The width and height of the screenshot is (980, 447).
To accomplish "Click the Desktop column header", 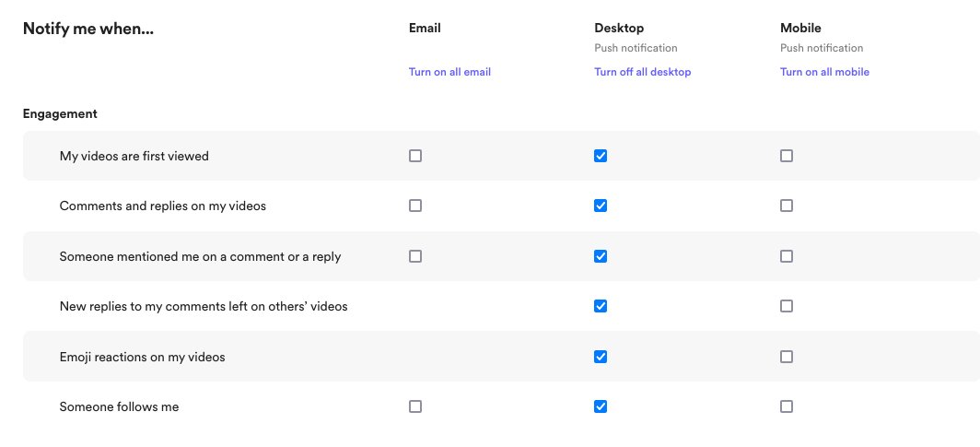I will [x=619, y=29].
